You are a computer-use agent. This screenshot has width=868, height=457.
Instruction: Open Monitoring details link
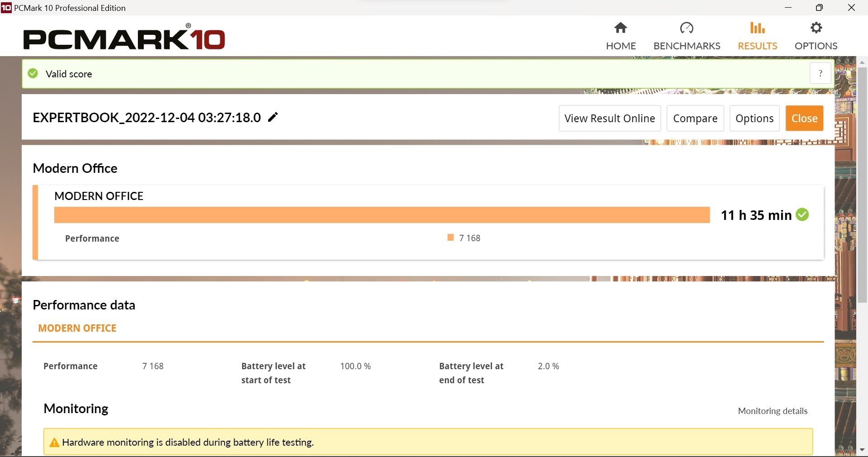[x=773, y=411]
